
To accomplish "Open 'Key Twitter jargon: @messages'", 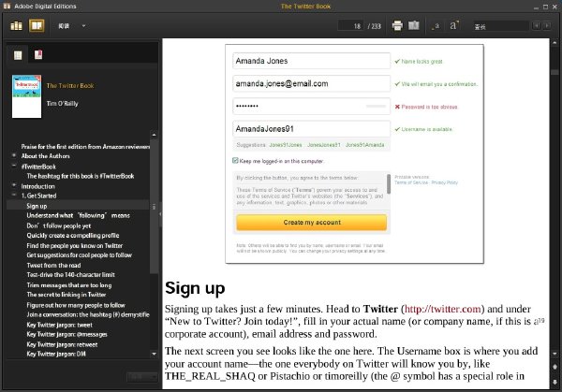I will (x=67, y=334).
